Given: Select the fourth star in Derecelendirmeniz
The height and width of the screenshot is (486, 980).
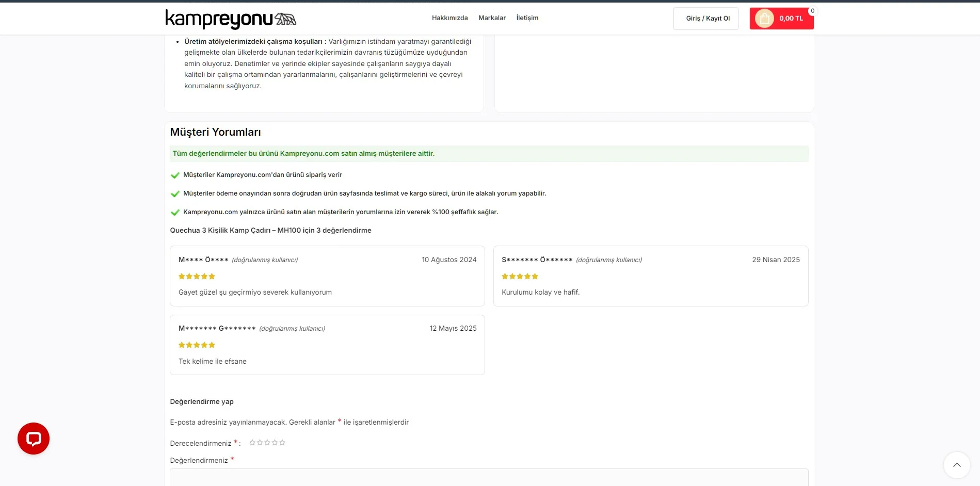Looking at the screenshot, I should tap(275, 443).
